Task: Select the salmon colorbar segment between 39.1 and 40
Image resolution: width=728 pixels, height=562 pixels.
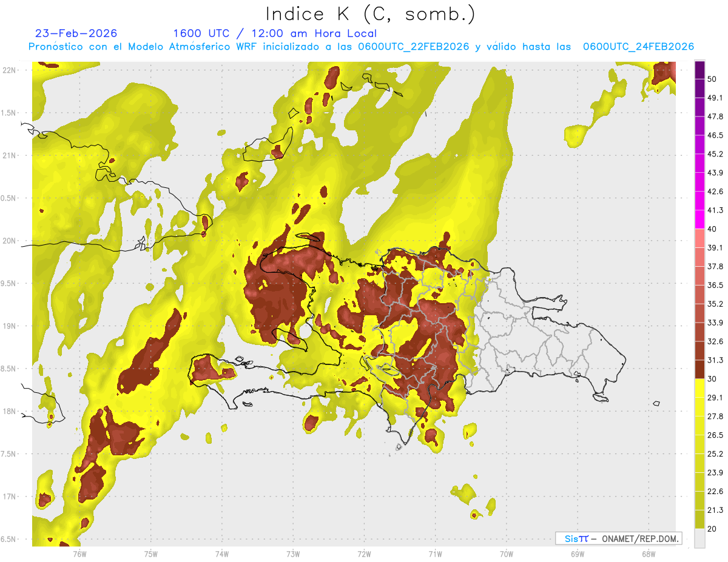Action: point(700,238)
